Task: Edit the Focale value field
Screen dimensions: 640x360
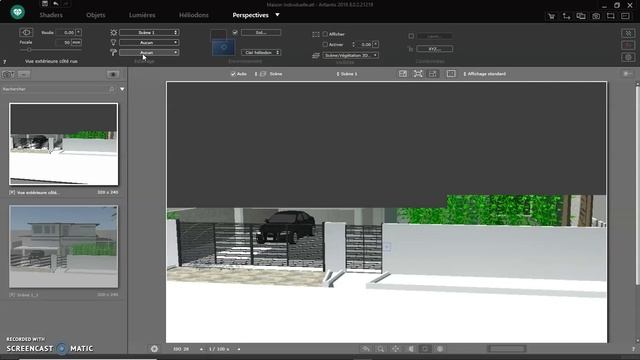Action: [63, 42]
